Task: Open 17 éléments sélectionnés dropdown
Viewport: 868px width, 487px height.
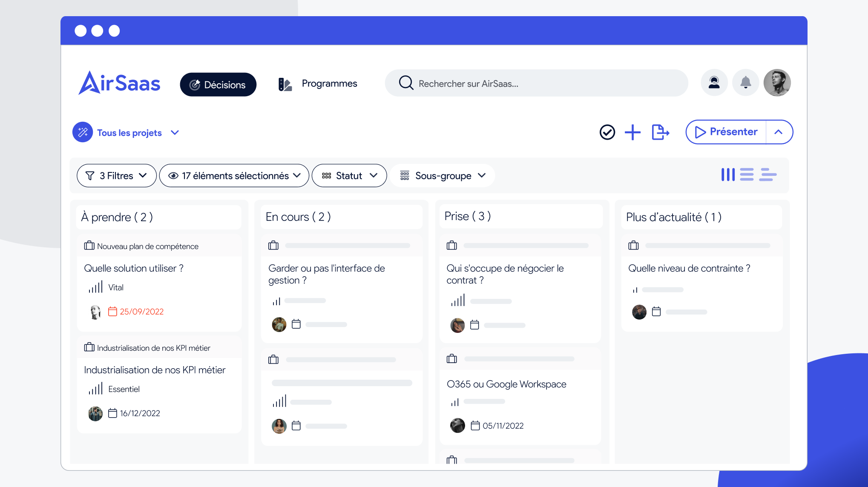Action: coord(234,176)
